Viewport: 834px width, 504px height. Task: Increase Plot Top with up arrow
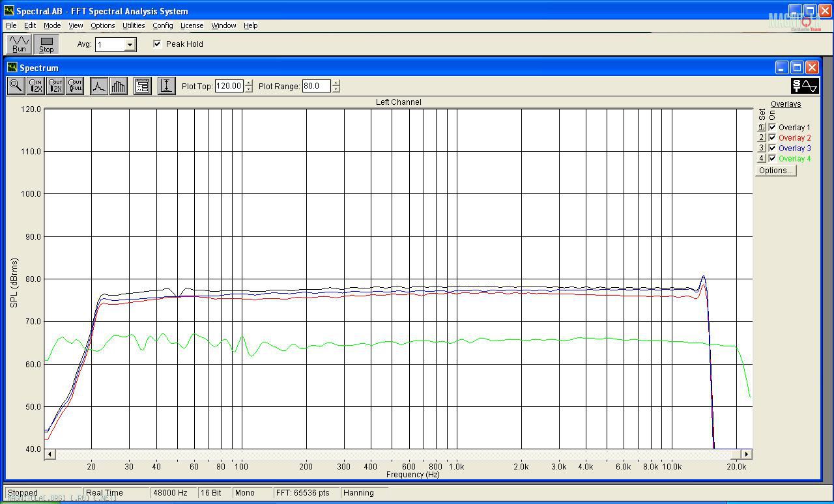pos(248,83)
